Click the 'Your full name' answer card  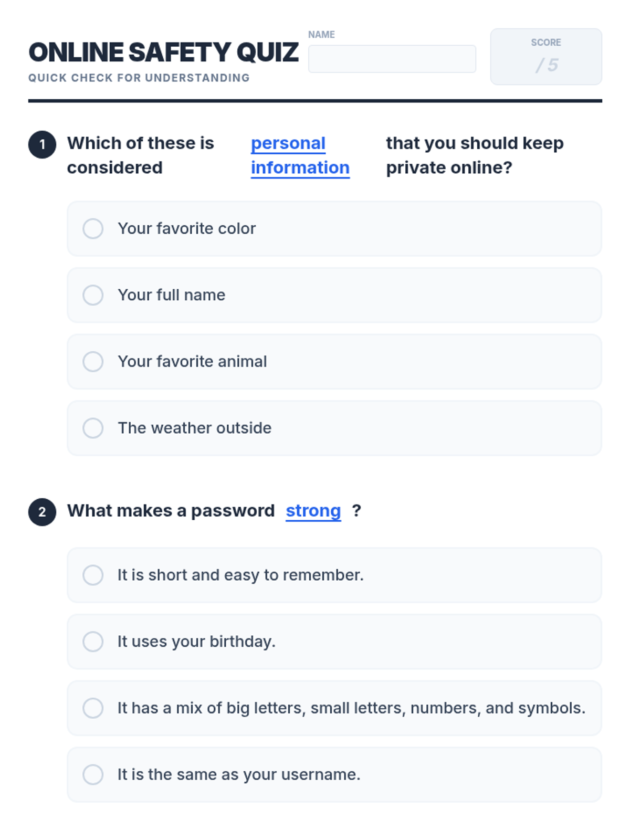[367, 295]
